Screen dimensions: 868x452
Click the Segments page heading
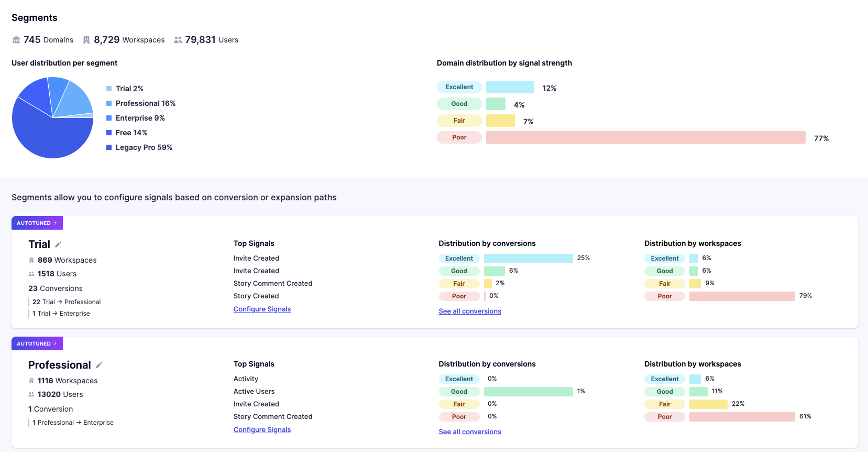pyautogui.click(x=35, y=18)
